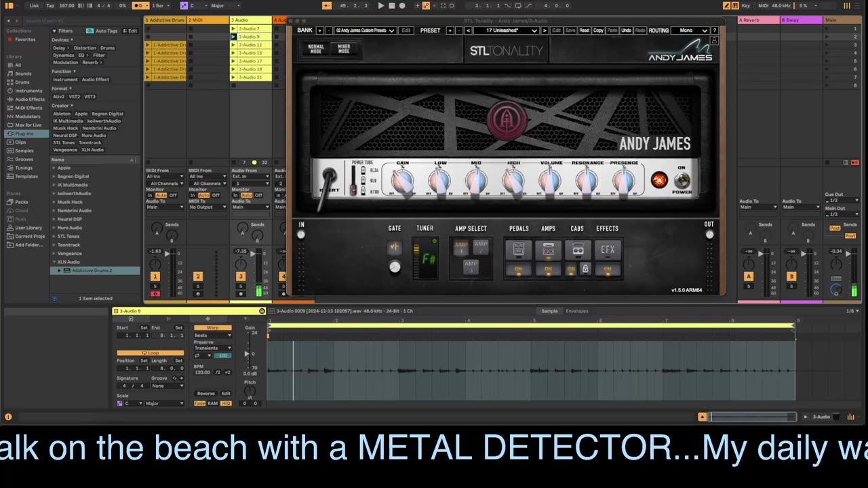Flip the amp Power switch
The height and width of the screenshot is (488, 868).
pyautogui.click(x=682, y=180)
